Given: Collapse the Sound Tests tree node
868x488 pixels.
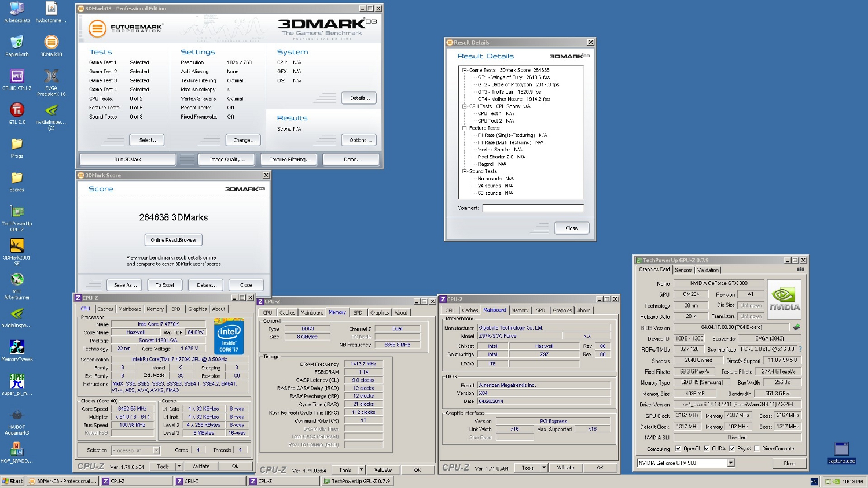Looking at the screenshot, I should 464,171.
